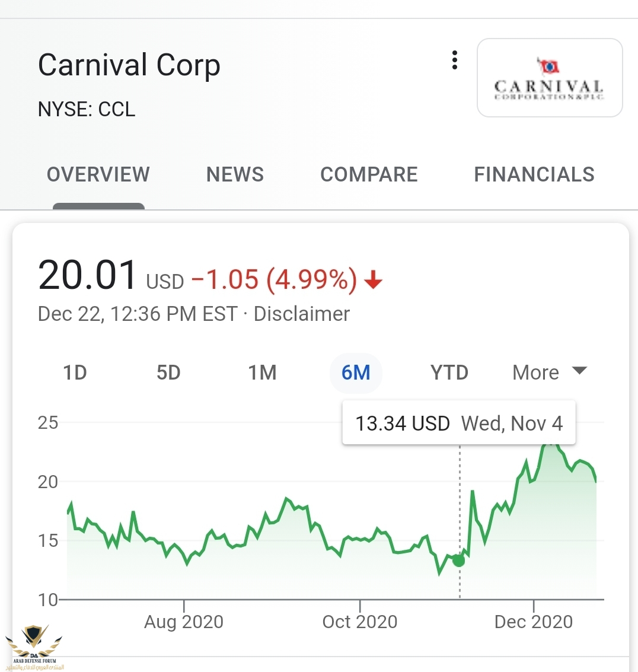Image resolution: width=638 pixels, height=672 pixels.
Task: Click the Carnival Corp title heading
Action: click(129, 65)
